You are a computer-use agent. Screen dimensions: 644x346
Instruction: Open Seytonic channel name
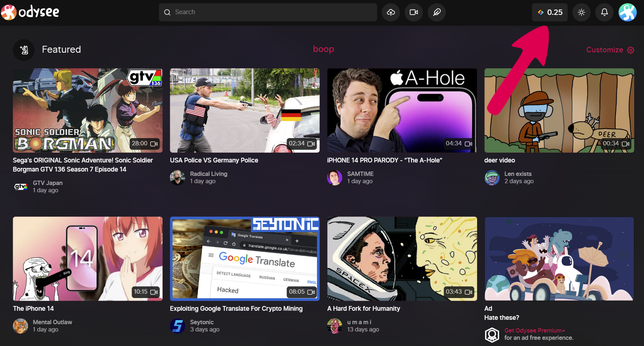[x=201, y=322]
